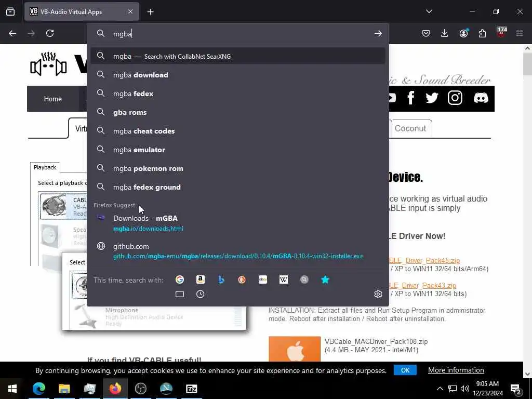This screenshot has width=532, height=399.
Task: Choose the 'mgba pokemon rom' suggestion
Action: click(238, 168)
